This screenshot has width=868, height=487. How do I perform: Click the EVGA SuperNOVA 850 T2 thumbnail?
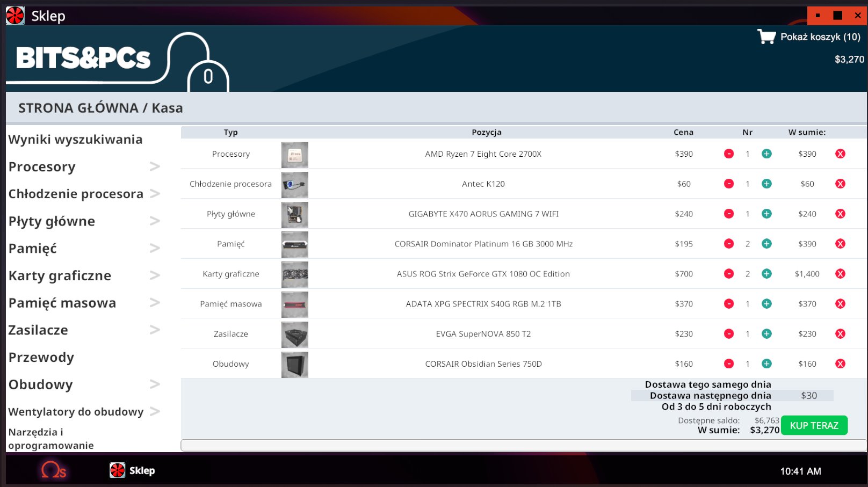[x=295, y=335]
